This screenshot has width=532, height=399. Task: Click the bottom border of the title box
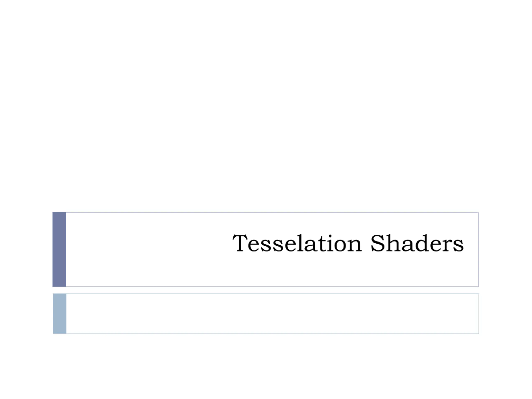272,286
